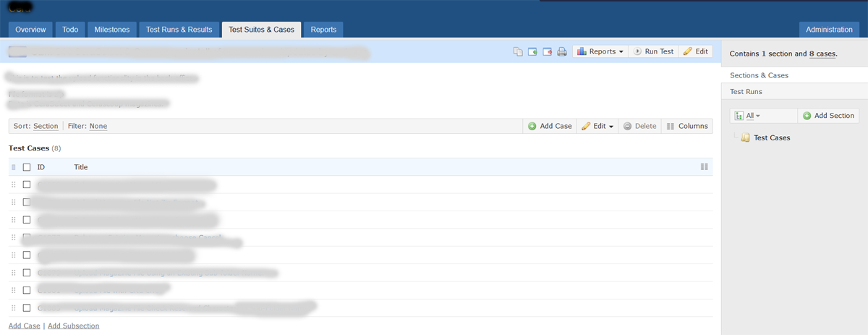
Task: Switch to the Test Runs & Results tab
Action: click(x=179, y=30)
